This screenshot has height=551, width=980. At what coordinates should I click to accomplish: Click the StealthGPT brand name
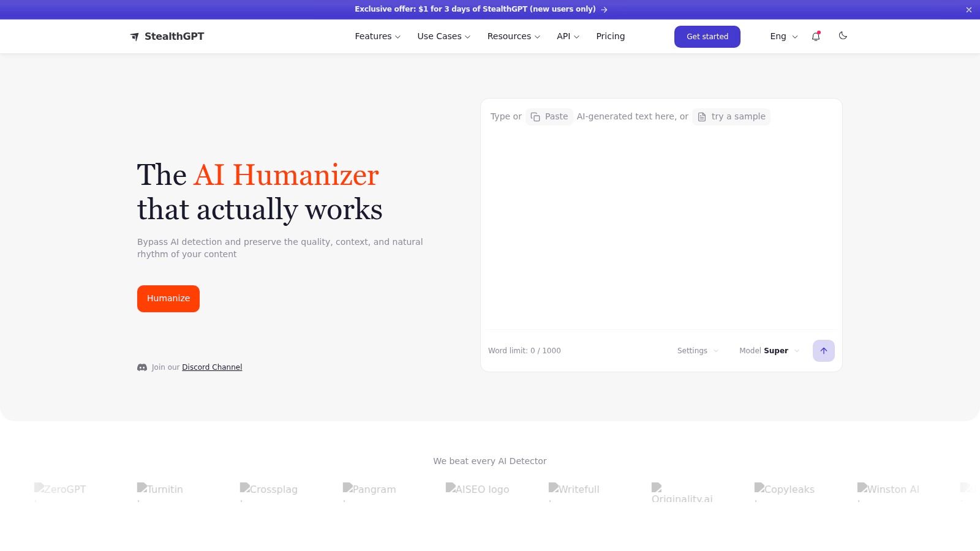(174, 36)
